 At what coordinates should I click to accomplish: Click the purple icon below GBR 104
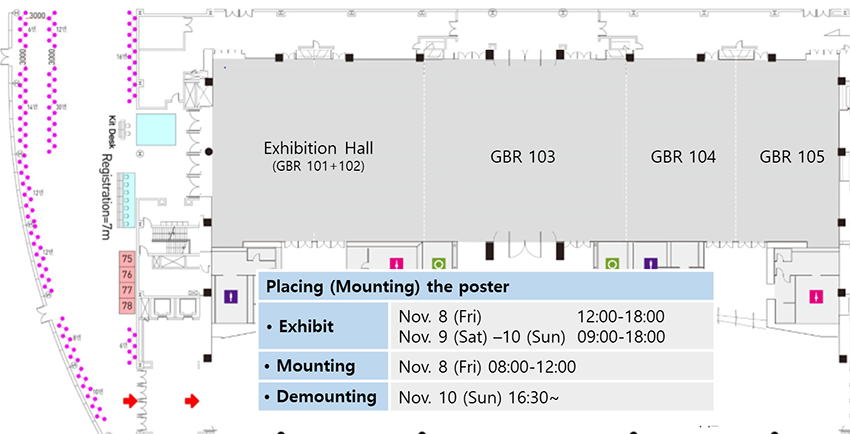click(649, 264)
